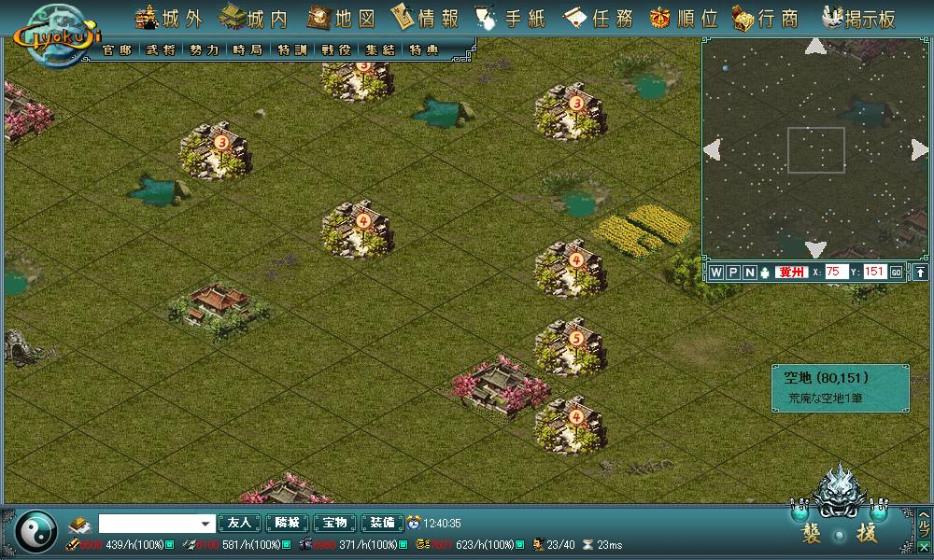Click the minimap viewport rectangle
The width and height of the screenshot is (934, 560).
tap(816, 150)
